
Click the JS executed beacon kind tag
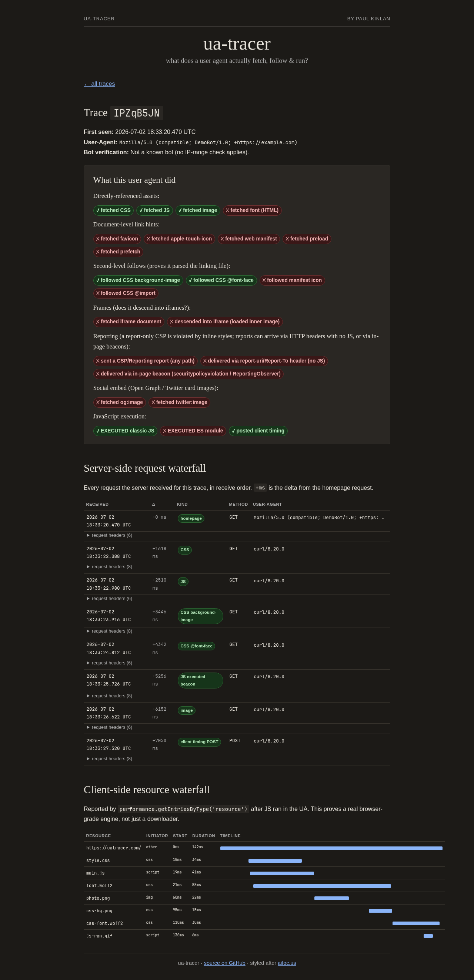coord(200,681)
